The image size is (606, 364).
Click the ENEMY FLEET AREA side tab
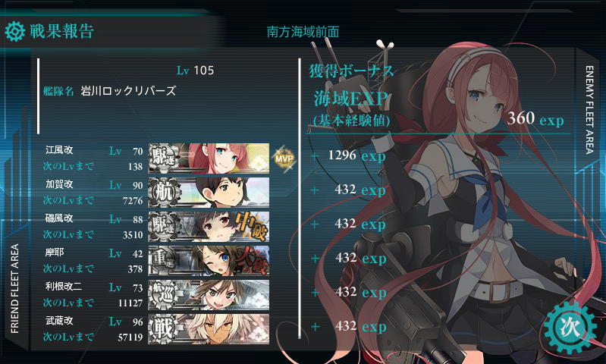pyautogui.click(x=589, y=110)
